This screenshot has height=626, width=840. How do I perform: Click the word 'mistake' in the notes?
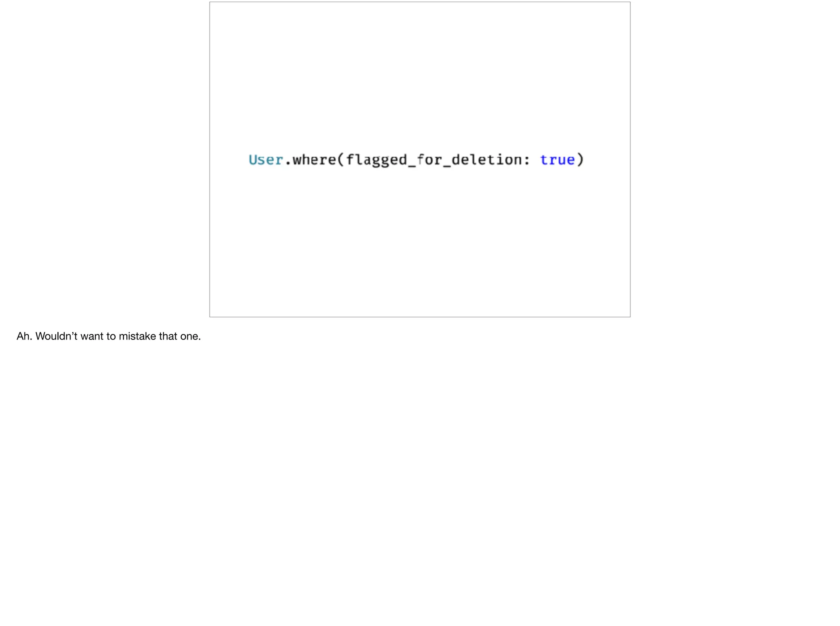137,336
